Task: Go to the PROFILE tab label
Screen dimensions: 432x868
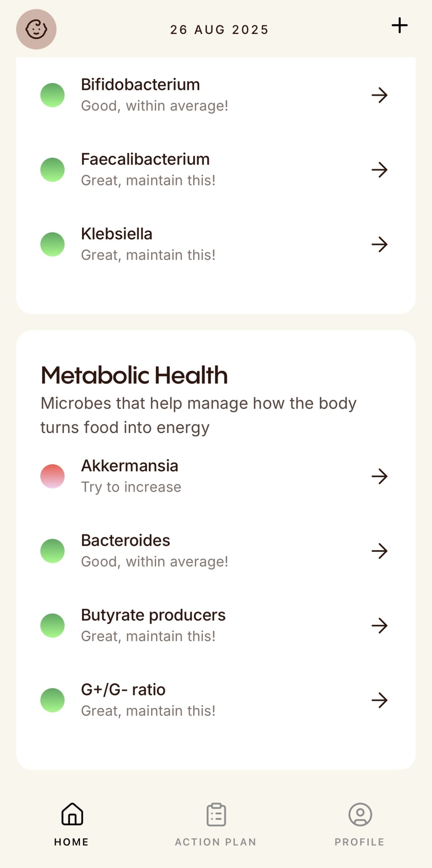Action: (360, 842)
